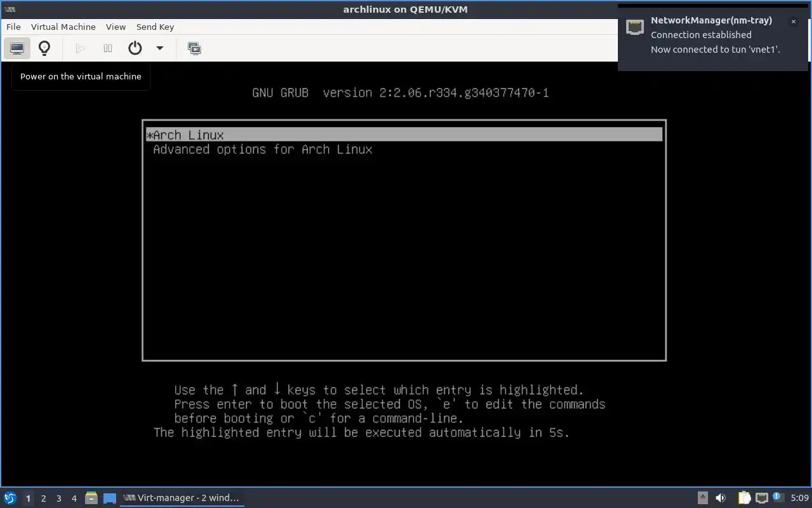The width and height of the screenshot is (812, 508).
Task: Open the Send Key menu
Action: pos(155,27)
